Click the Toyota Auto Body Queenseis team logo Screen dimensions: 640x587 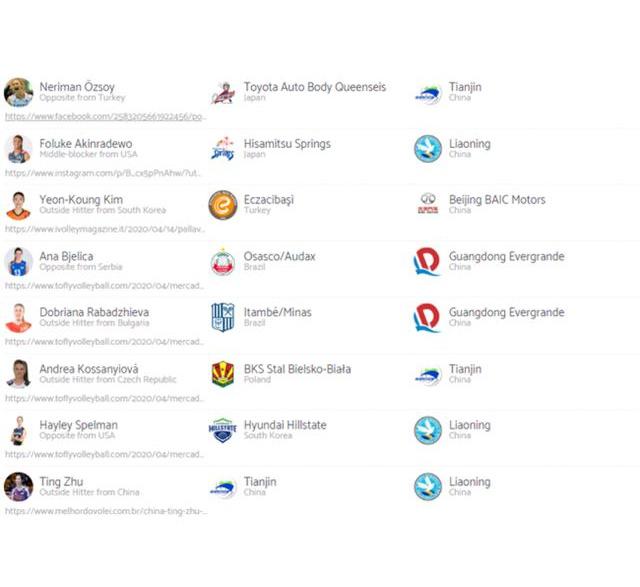[223, 92]
